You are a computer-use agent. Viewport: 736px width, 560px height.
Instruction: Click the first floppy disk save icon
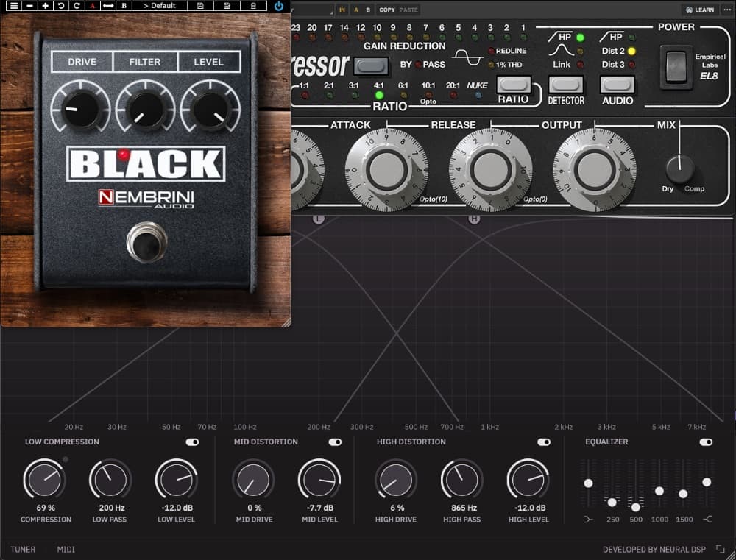click(200, 6)
